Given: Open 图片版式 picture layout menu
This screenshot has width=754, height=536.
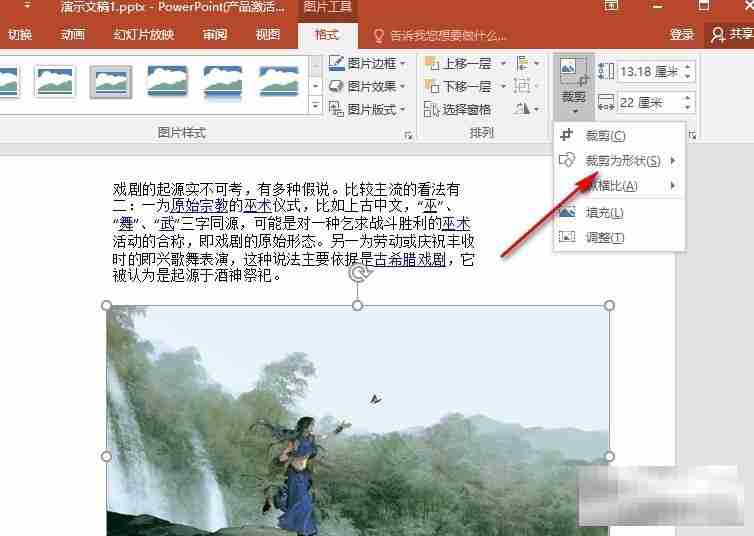Looking at the screenshot, I should click(x=367, y=109).
